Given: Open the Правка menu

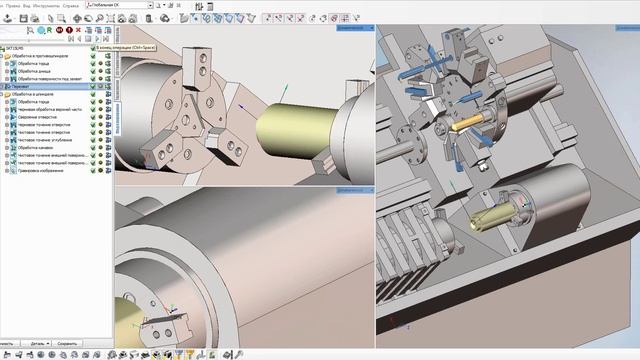Looking at the screenshot, I should (x=13, y=6).
